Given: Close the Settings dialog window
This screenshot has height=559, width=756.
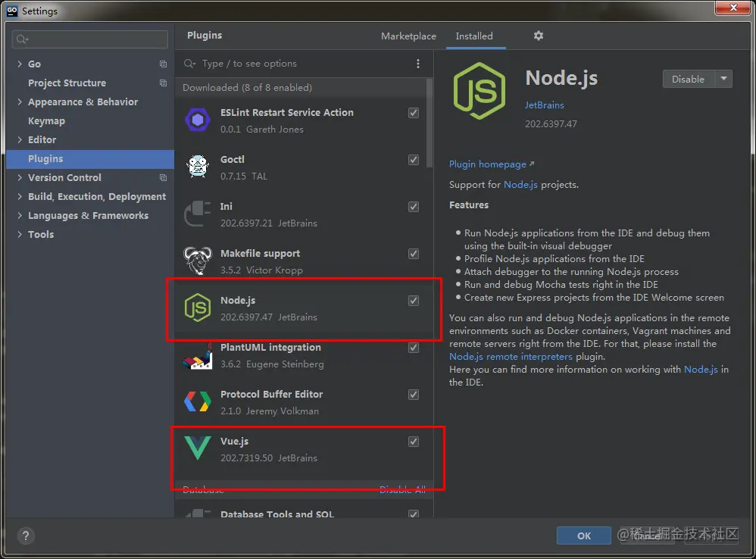Looking at the screenshot, I should pyautogui.click(x=733, y=8).
